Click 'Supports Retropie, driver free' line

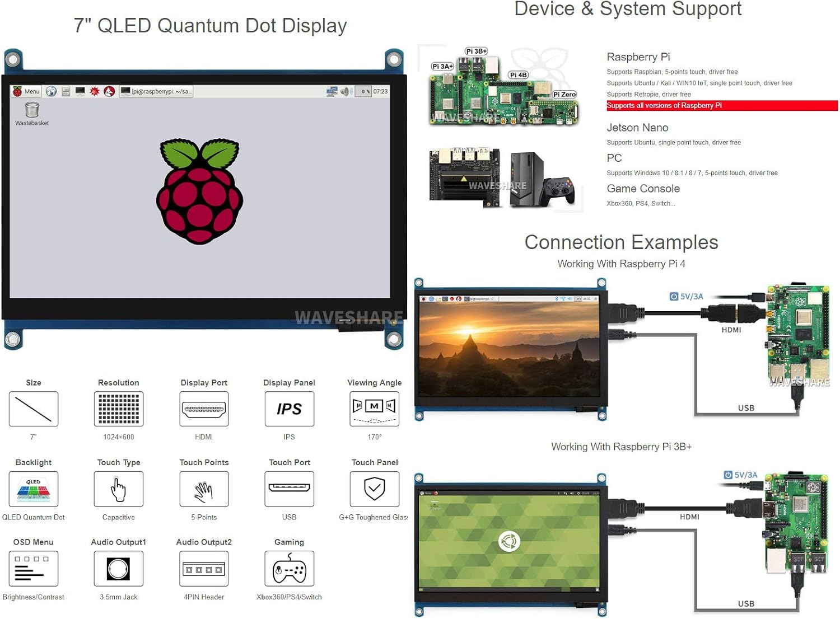tap(648, 95)
